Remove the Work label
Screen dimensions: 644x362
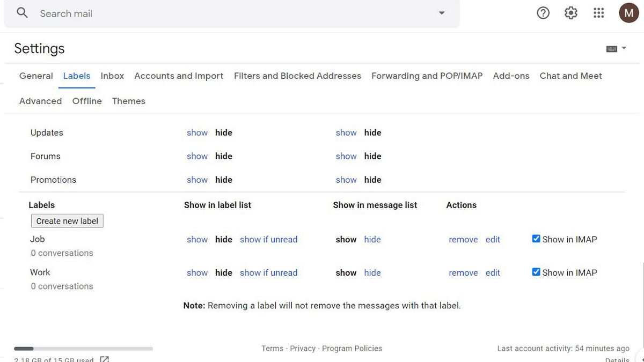(x=463, y=272)
